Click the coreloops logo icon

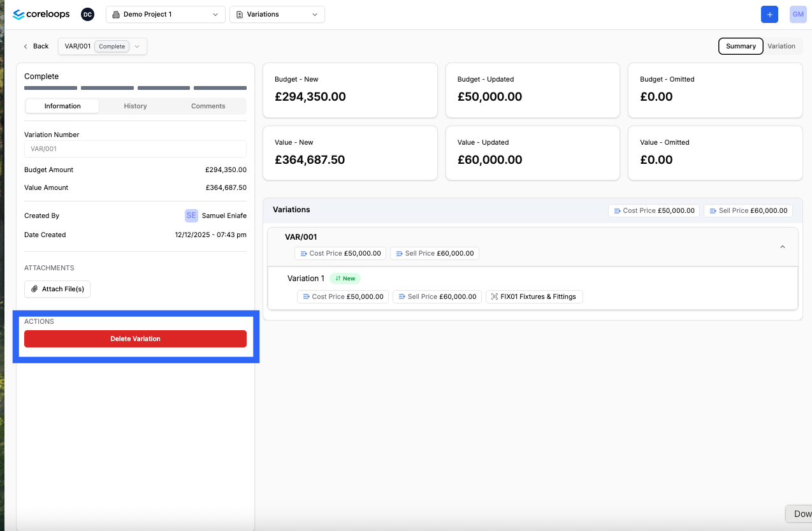tap(18, 14)
